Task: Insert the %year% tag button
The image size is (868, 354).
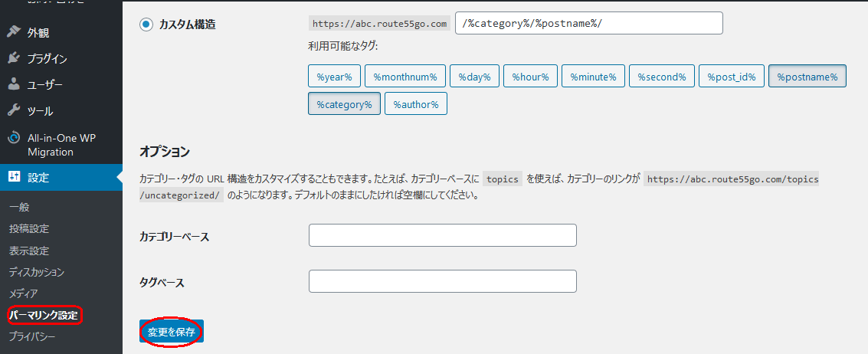Action: [334, 77]
